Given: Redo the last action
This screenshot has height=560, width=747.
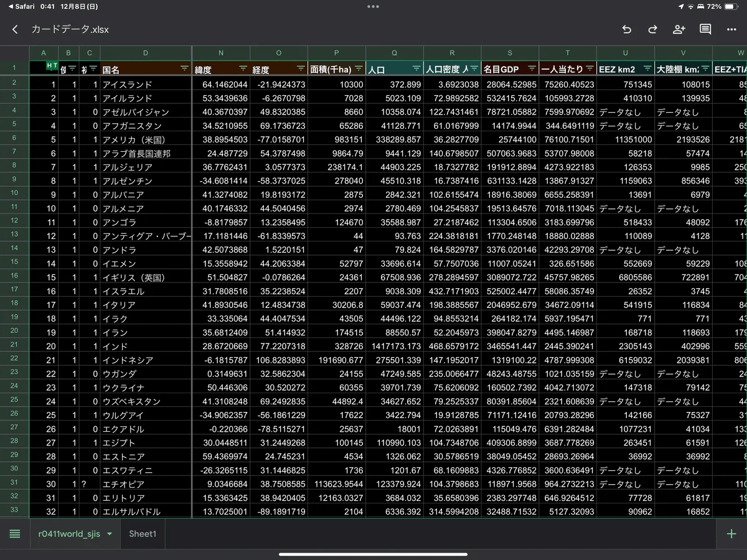Looking at the screenshot, I should click(652, 29).
